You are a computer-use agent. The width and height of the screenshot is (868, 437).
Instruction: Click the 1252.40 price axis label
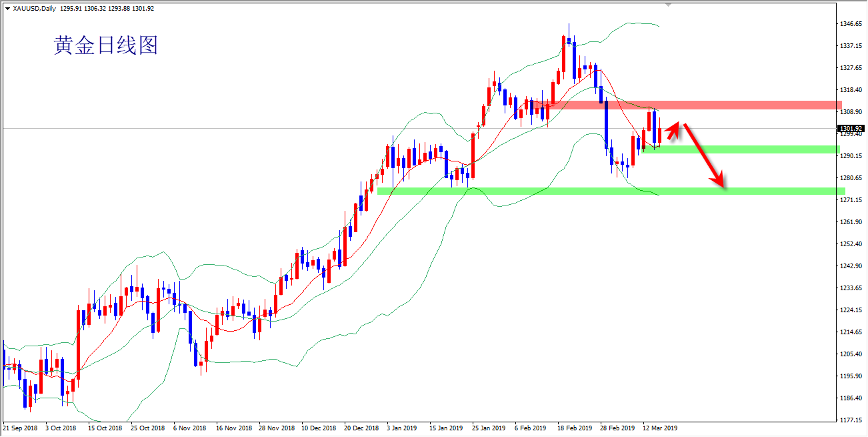coord(852,244)
